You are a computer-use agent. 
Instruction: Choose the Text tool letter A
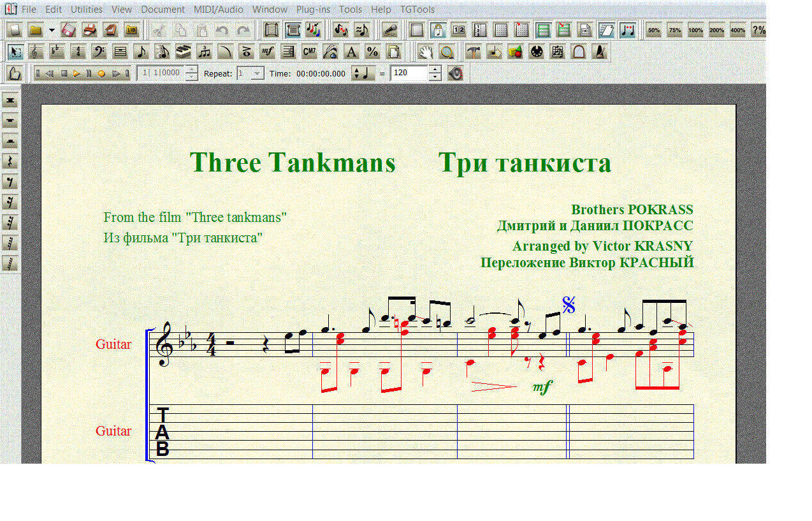(x=351, y=52)
